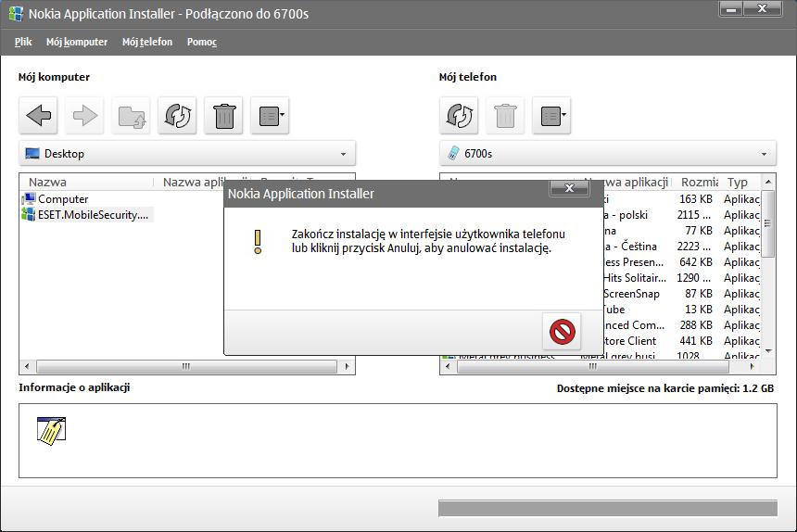
Task: Minimize the Nokia Application Installer window
Action: 731,9
